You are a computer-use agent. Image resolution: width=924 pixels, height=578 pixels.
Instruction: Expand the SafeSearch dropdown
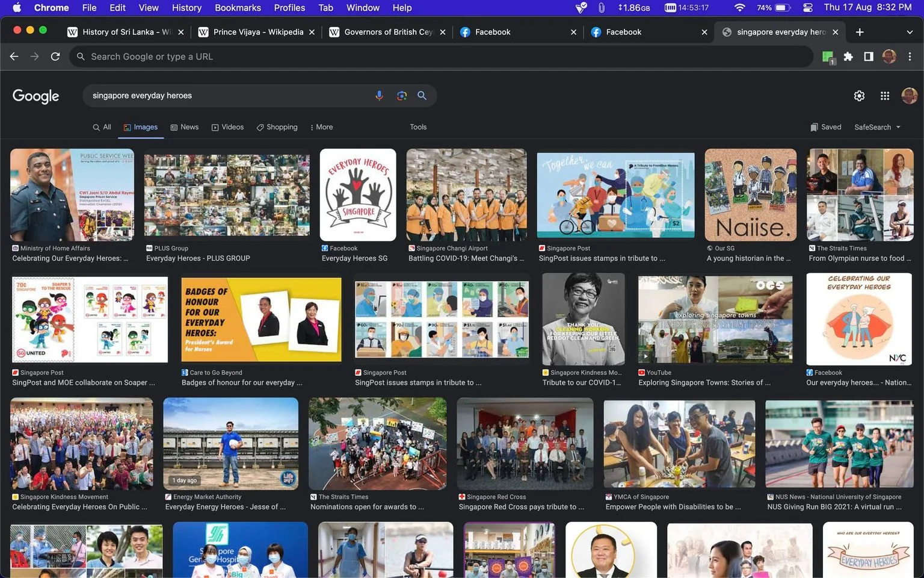(x=878, y=127)
